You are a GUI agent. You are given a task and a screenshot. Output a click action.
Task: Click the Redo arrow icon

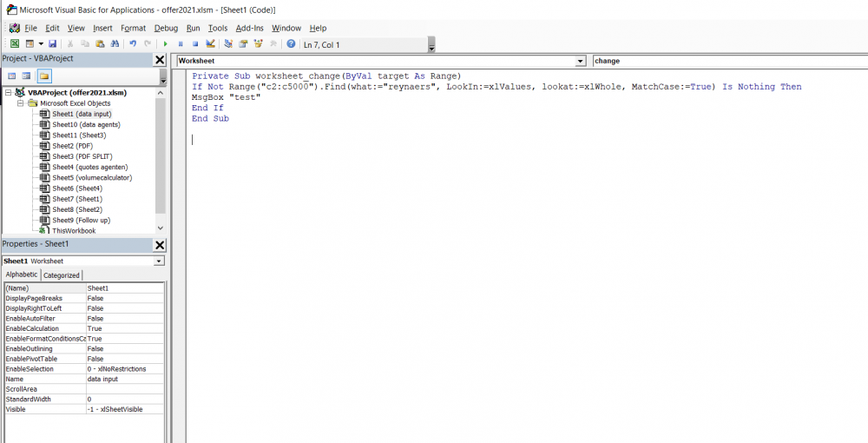148,44
